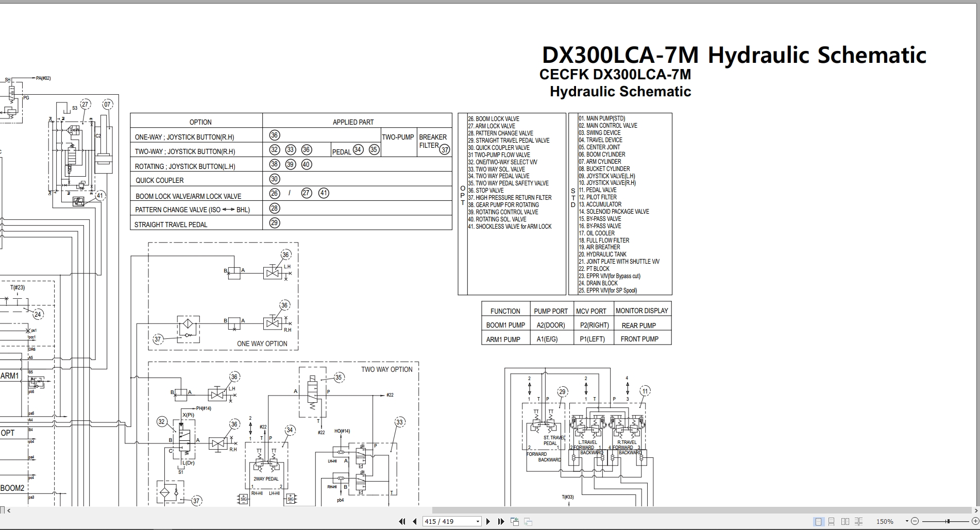Click MCV PORT column header
This screenshot has width=980, height=530.
click(592, 311)
